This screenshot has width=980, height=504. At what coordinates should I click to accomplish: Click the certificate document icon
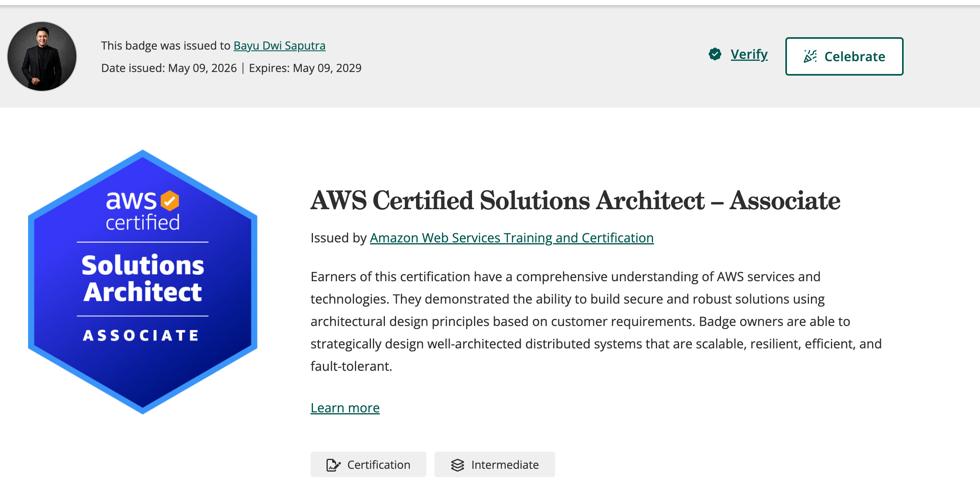(333, 465)
